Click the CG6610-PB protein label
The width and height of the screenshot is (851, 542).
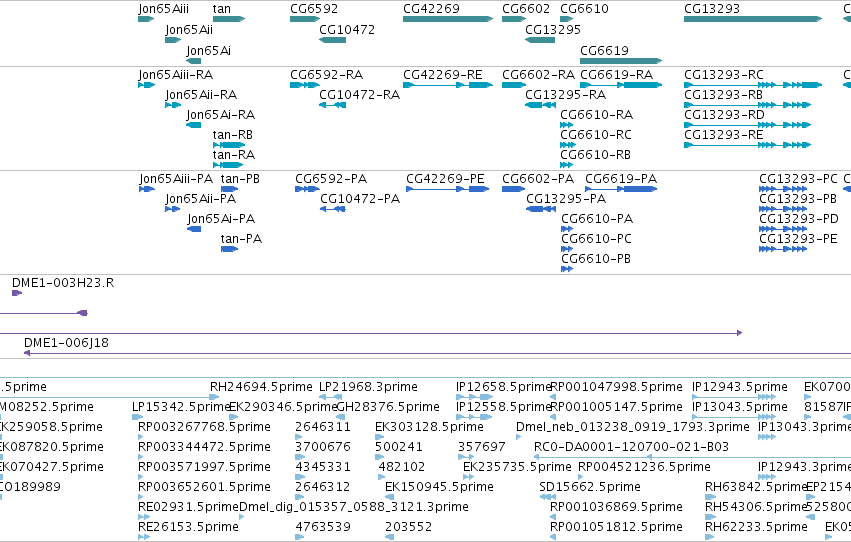tap(596, 259)
